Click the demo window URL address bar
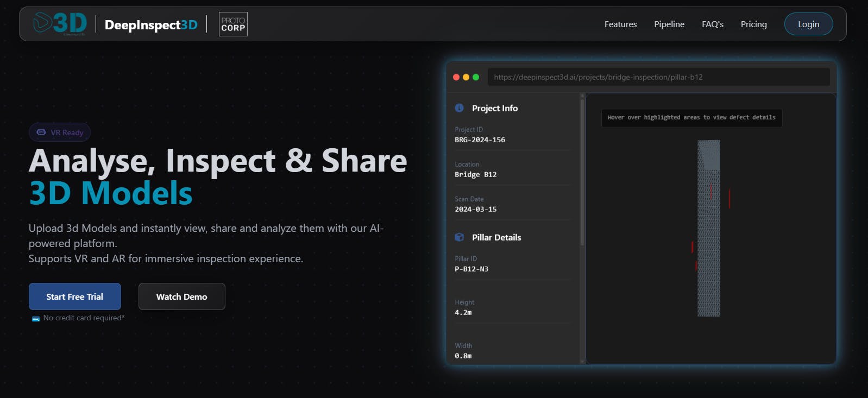Viewport: 868px width, 398px height. coord(658,77)
